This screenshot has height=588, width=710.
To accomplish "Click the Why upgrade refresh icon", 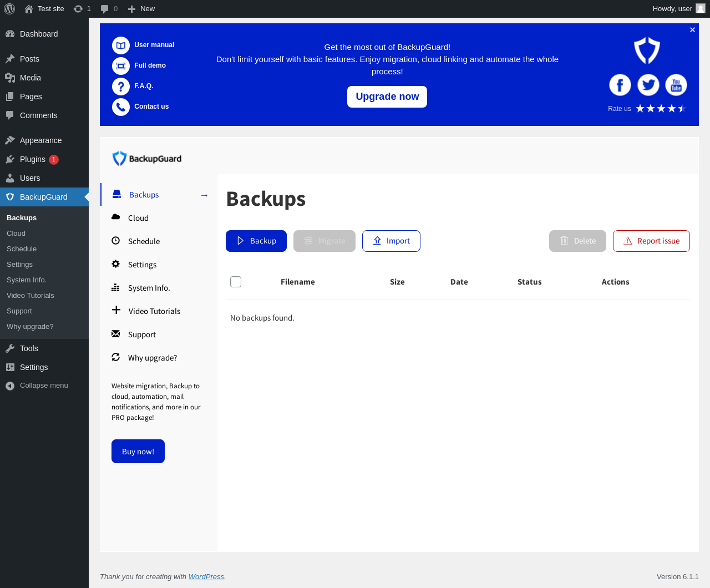I will tap(116, 357).
